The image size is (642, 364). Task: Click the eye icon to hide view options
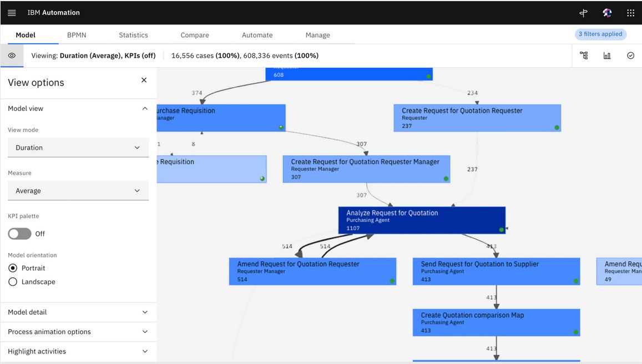click(12, 55)
